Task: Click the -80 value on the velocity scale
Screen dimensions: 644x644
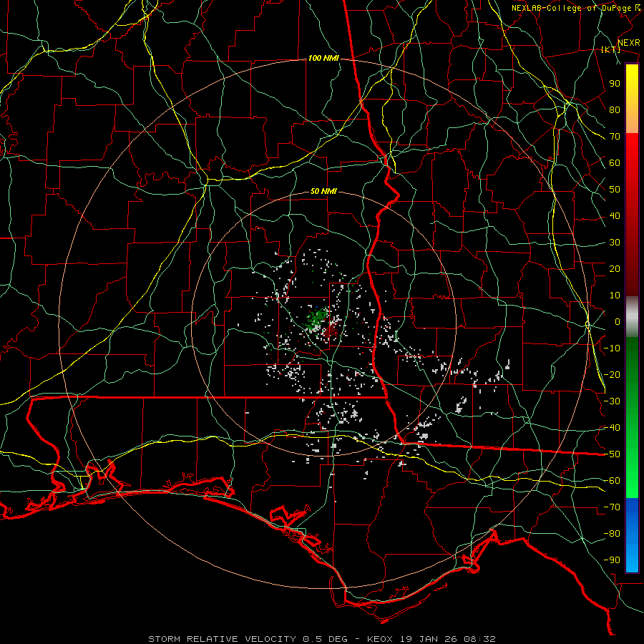Action: coord(612,534)
